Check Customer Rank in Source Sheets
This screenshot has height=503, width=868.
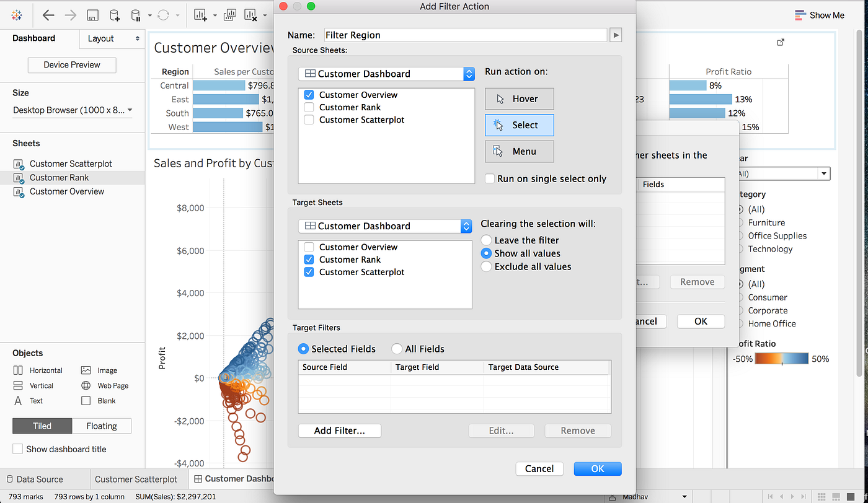click(x=309, y=107)
